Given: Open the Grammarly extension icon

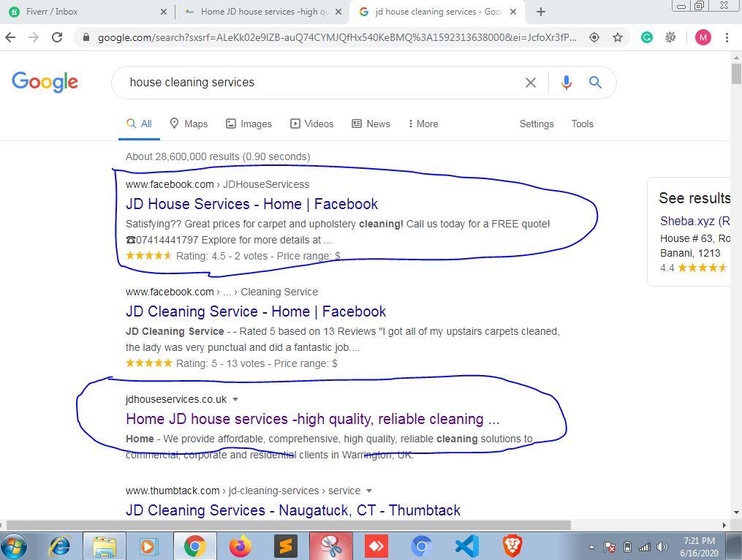Looking at the screenshot, I should point(646,37).
